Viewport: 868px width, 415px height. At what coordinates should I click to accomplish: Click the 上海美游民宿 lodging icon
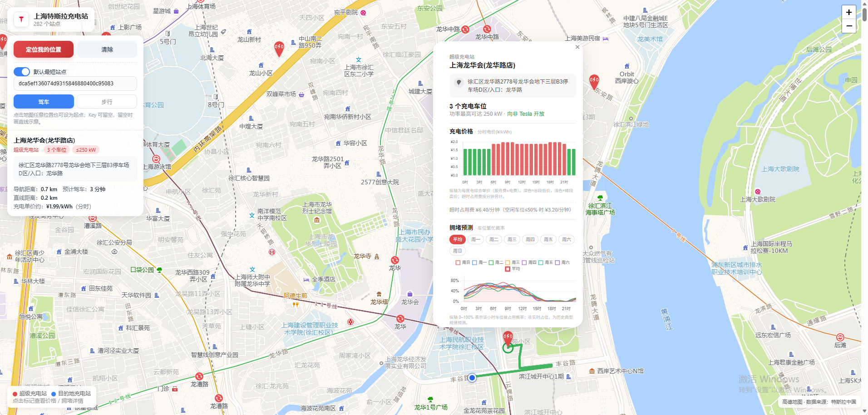point(605,39)
